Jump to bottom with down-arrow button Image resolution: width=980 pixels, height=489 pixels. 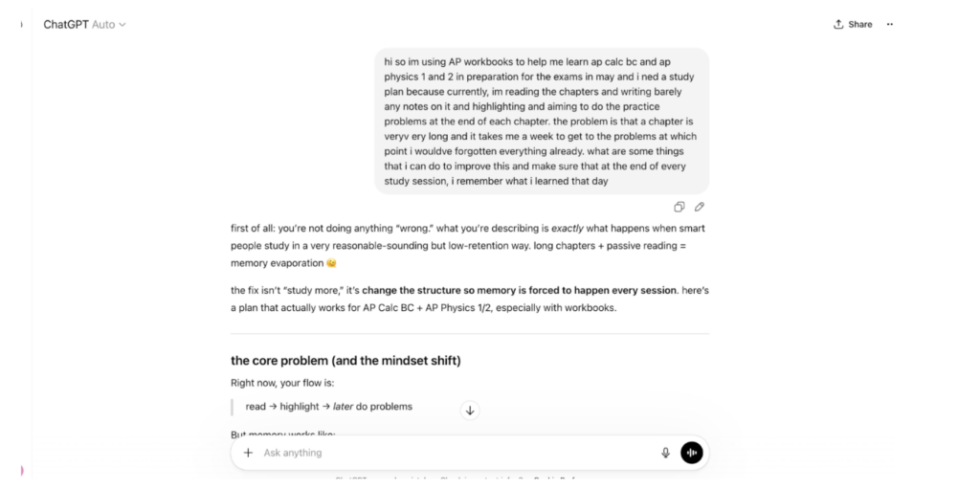click(470, 411)
